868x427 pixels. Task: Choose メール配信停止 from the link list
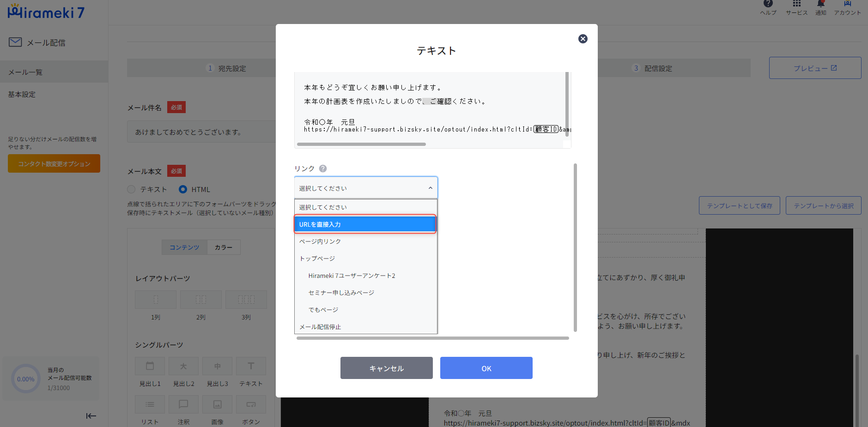tap(320, 327)
